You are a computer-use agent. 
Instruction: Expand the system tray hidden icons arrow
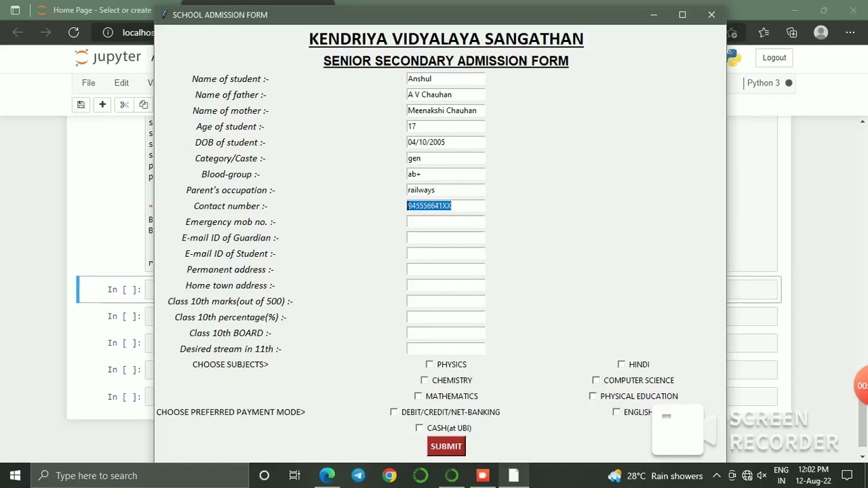point(716,476)
